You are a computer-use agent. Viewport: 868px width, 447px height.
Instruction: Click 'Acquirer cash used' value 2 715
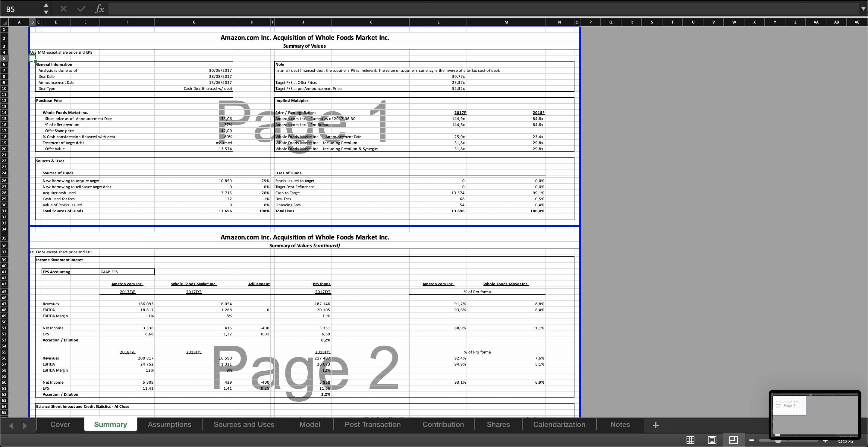194,193
